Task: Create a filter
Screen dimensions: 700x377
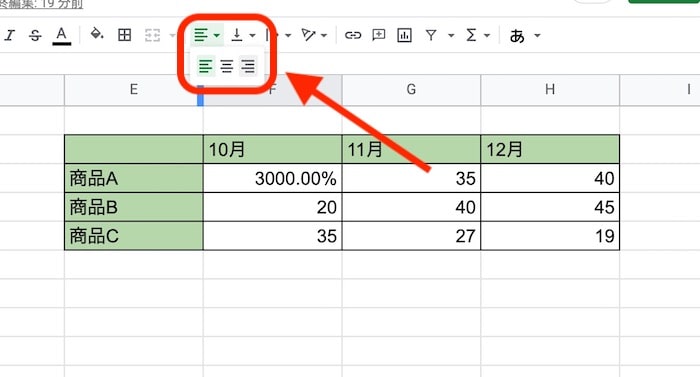Action: click(431, 35)
